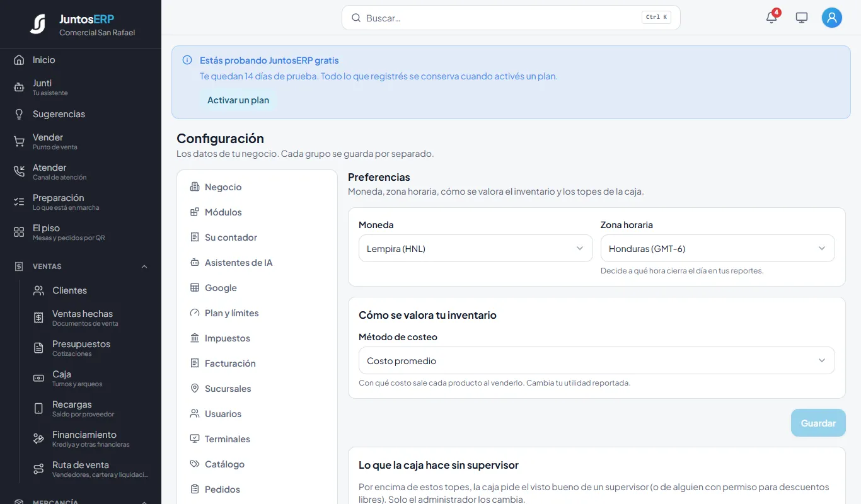
Task: Click the Vender shopping cart icon
Action: pyautogui.click(x=19, y=142)
